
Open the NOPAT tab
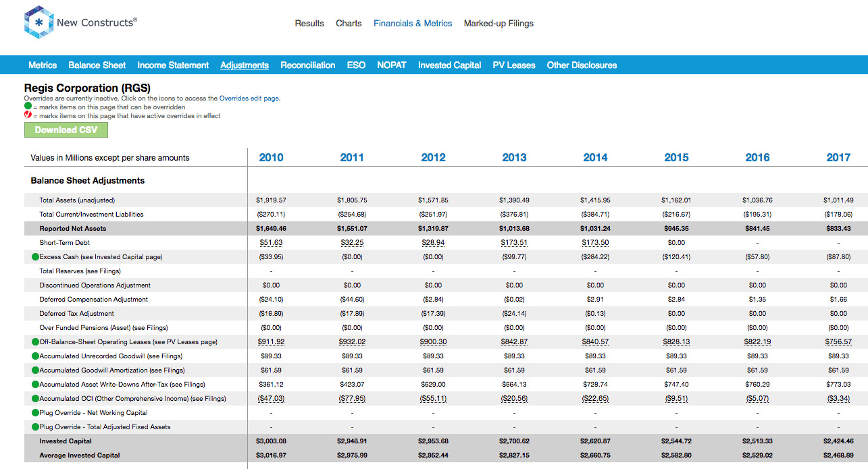click(x=392, y=65)
